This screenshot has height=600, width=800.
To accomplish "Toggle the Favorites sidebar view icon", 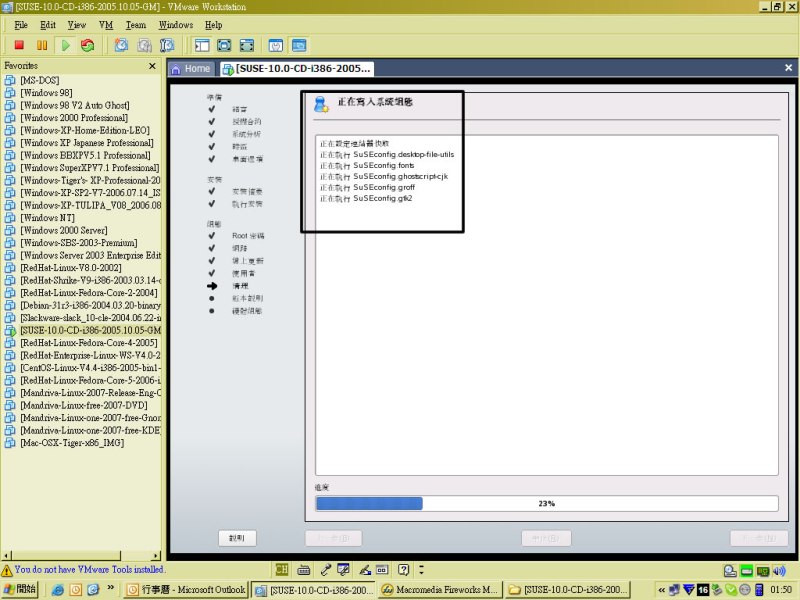I will [202, 45].
